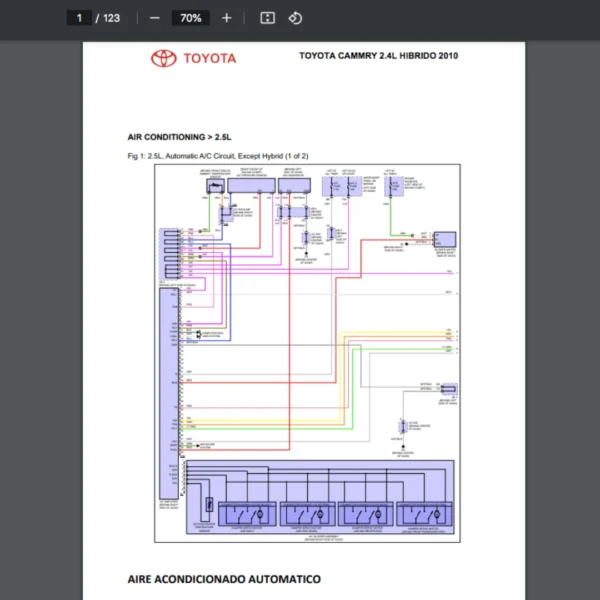
Task: Click the TOYOTA CAMMRY 2.4L HIBRIDO 2010 title
Action: [x=378, y=56]
